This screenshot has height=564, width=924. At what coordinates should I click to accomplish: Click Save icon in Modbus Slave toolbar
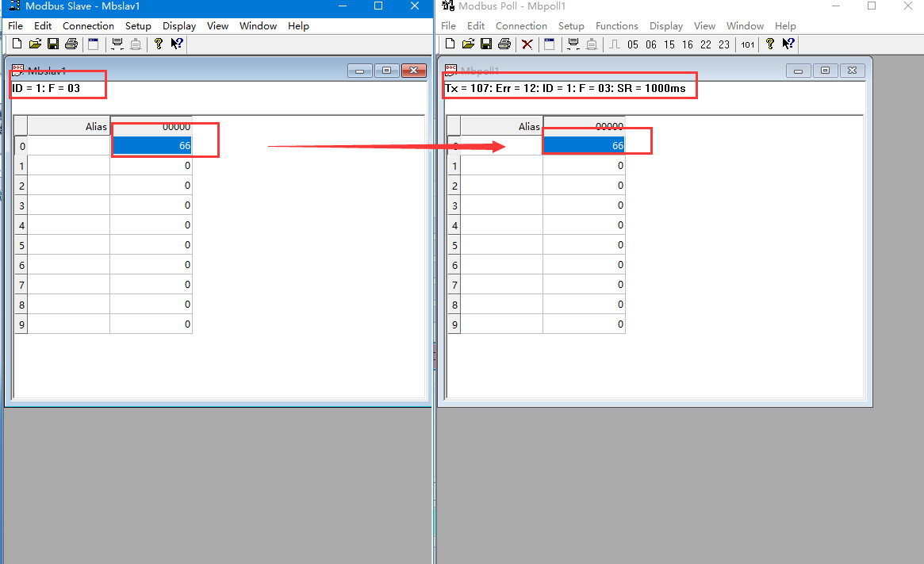pos(53,44)
